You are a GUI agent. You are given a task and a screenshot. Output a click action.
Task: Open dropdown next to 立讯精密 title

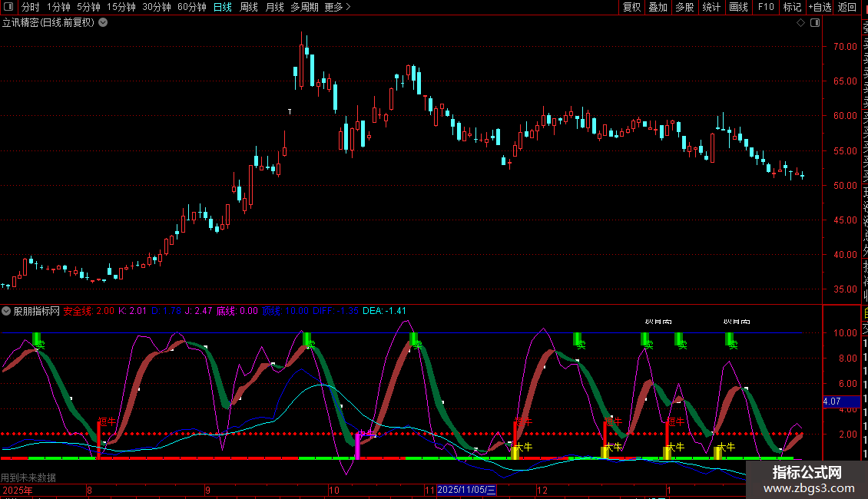[x=103, y=23]
